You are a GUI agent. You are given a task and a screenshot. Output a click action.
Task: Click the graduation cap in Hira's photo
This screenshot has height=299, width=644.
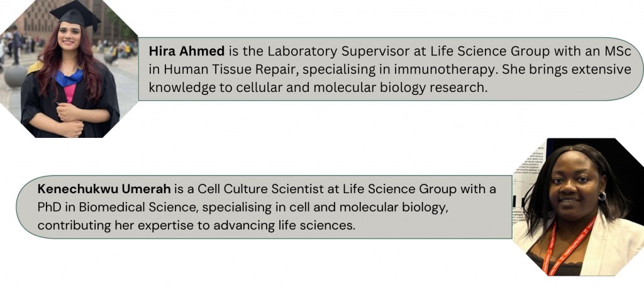click(x=74, y=14)
